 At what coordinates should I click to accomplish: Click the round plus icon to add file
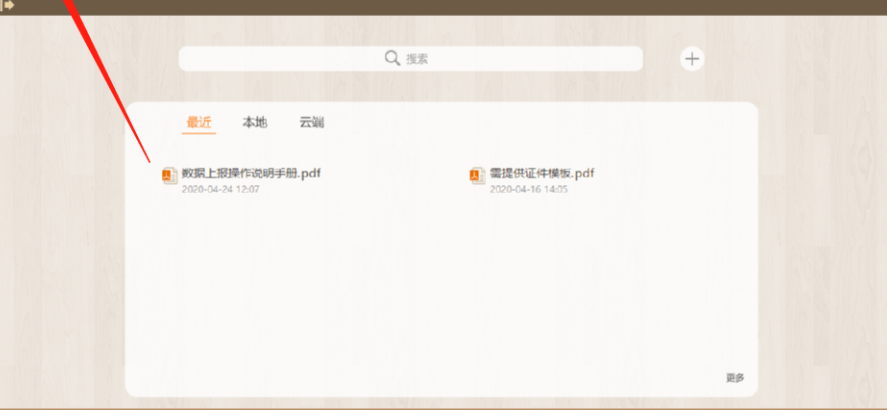click(692, 58)
